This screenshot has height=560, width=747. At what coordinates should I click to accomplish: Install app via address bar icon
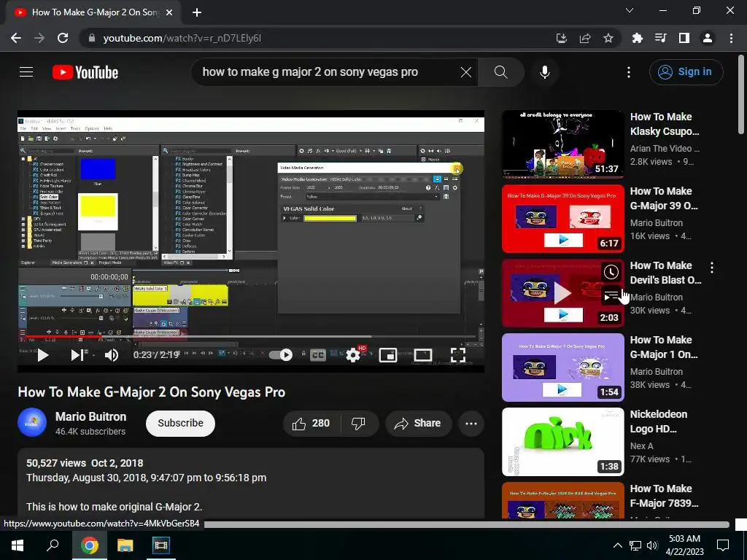click(562, 38)
